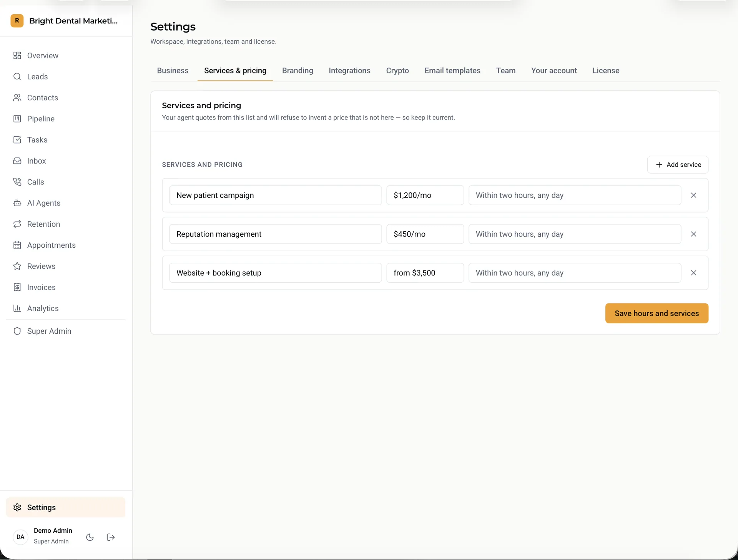Edit the $450/mo price field
Viewport: 738px width, 560px height.
(x=425, y=234)
